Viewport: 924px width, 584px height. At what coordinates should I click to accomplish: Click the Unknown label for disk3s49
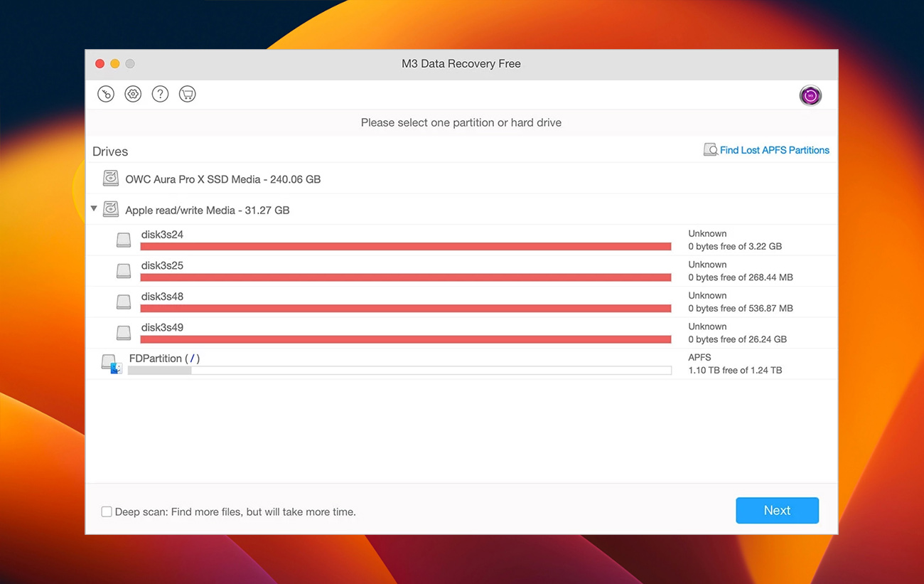[x=707, y=326]
